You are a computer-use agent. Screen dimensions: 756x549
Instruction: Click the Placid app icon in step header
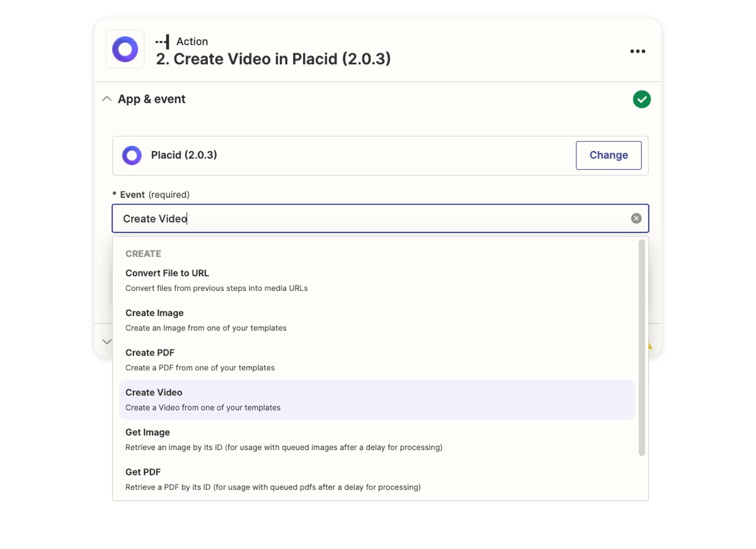(125, 49)
